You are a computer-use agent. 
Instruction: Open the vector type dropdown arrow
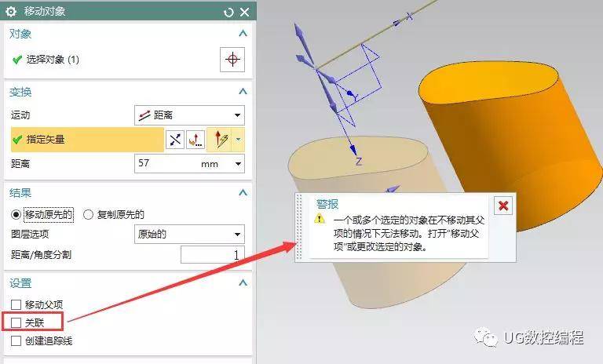[239, 140]
